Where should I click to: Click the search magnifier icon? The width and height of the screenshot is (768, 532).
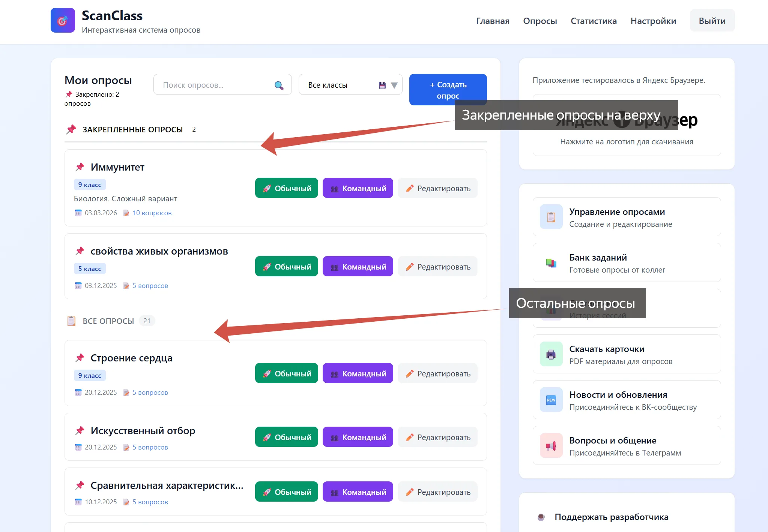(279, 85)
